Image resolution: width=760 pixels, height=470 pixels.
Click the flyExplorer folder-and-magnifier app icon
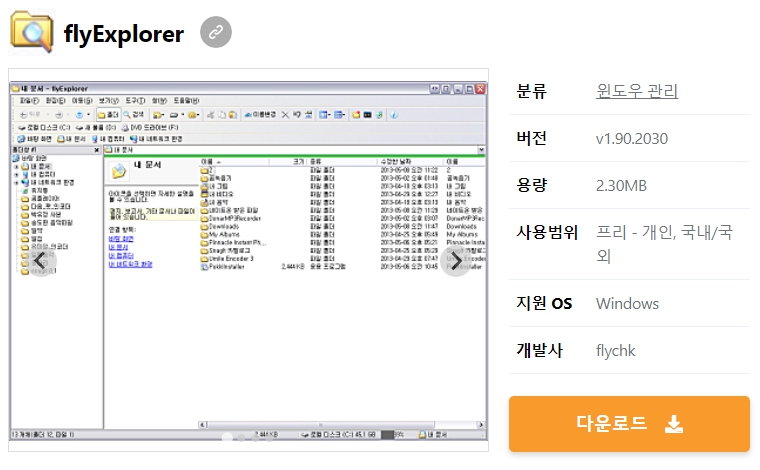tap(32, 31)
